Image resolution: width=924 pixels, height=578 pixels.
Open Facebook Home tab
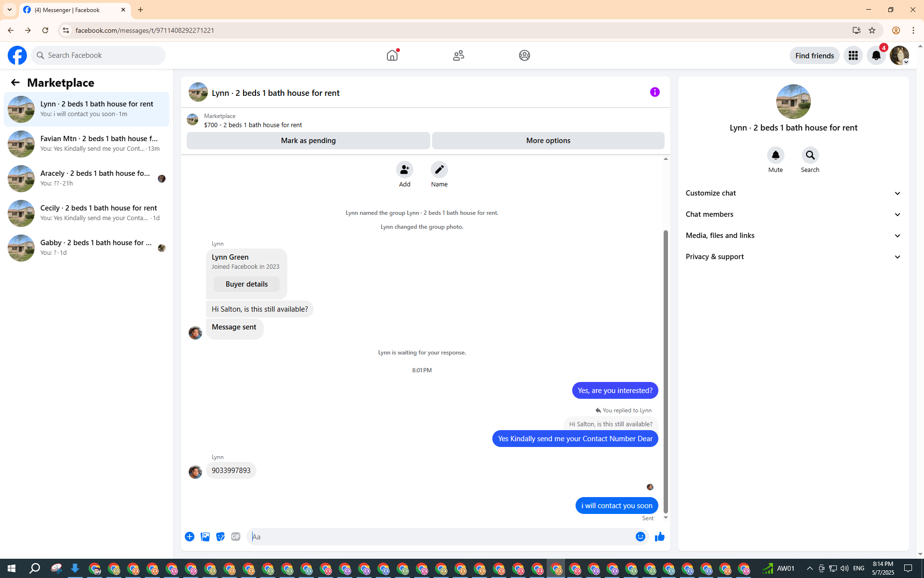click(392, 55)
